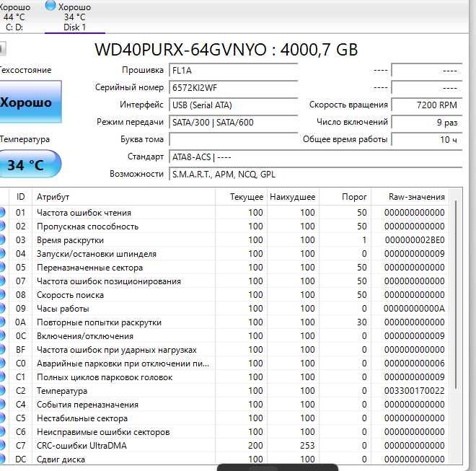Image resolution: width=476 pixels, height=471 pixels.
Task: Click the serial number field 6572KI2WF
Action: [x=233, y=88]
